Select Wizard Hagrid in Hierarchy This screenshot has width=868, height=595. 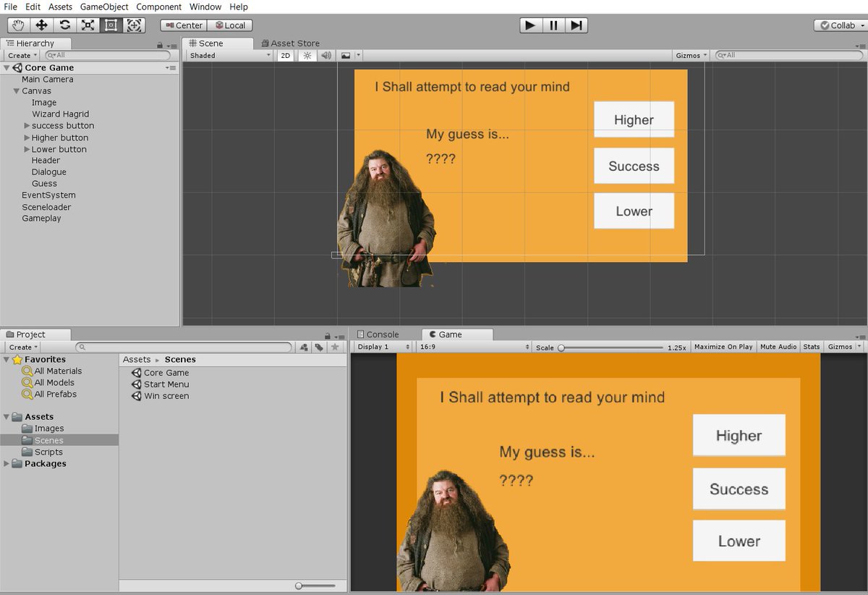(x=60, y=114)
